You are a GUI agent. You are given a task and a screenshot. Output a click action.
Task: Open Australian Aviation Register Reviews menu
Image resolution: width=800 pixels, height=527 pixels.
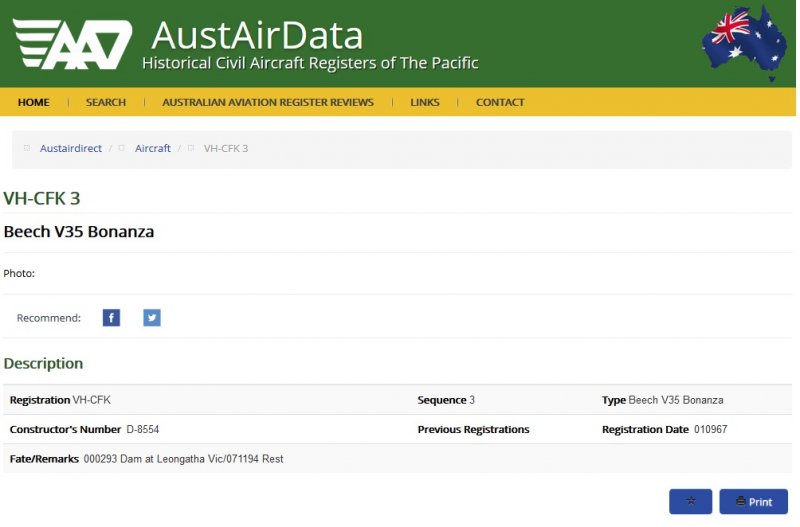(268, 102)
